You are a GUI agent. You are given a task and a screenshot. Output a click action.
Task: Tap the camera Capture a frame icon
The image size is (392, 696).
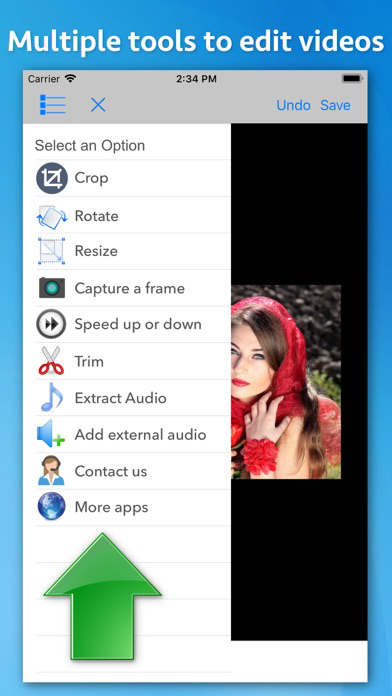[x=52, y=288]
